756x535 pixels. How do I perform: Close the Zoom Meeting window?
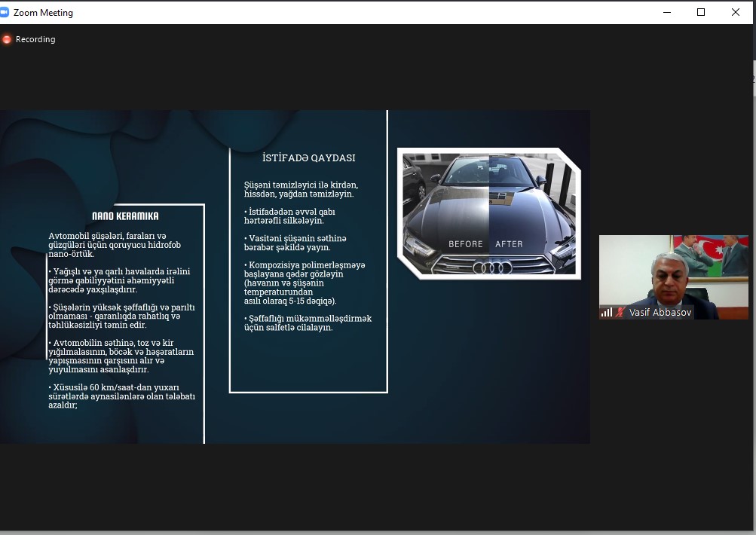point(736,12)
